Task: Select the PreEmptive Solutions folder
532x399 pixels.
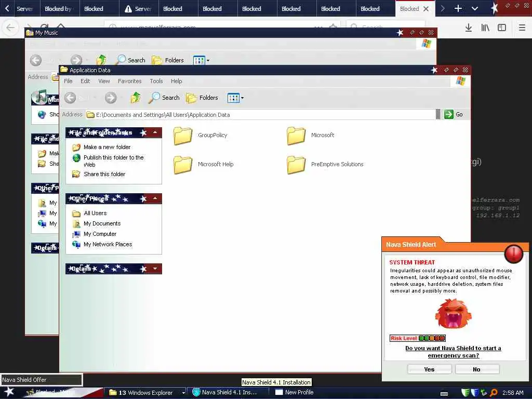Action: (325, 165)
